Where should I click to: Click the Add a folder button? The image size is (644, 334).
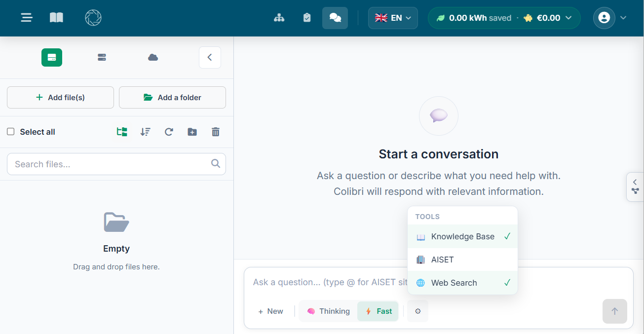(172, 98)
